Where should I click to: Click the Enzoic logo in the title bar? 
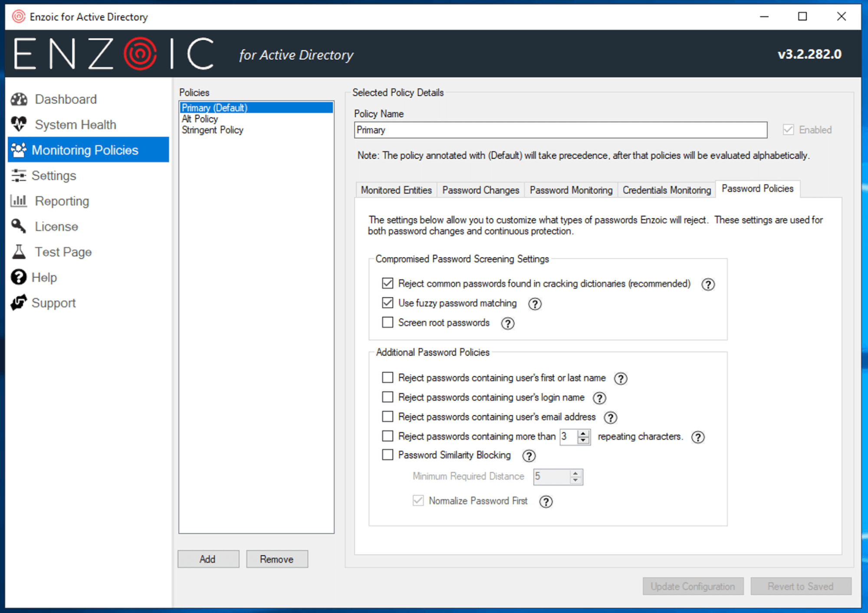point(19,16)
